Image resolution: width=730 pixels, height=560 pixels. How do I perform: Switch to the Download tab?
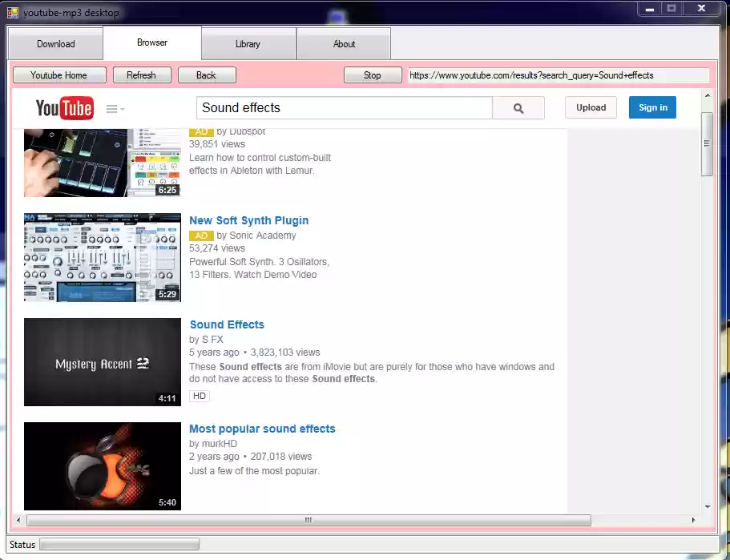pyautogui.click(x=54, y=43)
